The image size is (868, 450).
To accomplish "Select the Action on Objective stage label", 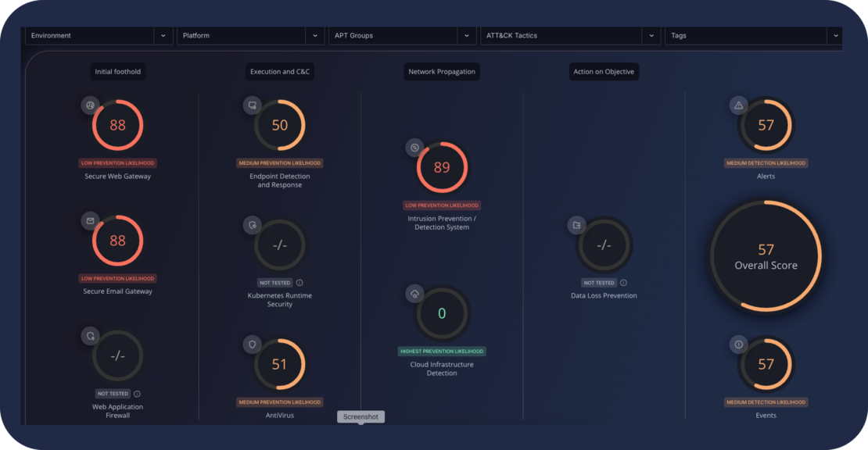I will pyautogui.click(x=604, y=71).
